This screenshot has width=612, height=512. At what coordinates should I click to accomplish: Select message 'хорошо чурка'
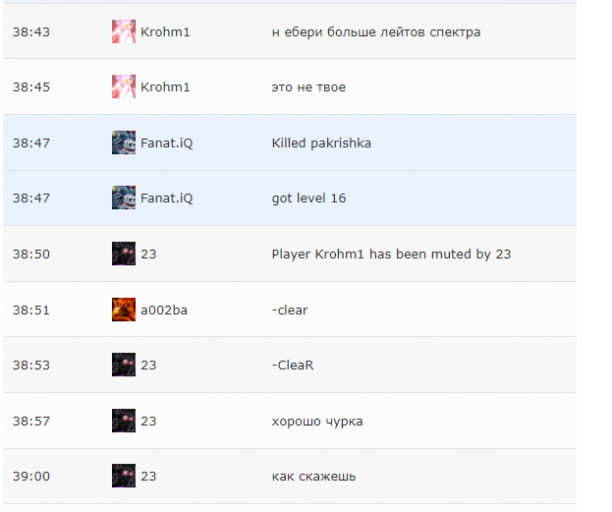(317, 421)
